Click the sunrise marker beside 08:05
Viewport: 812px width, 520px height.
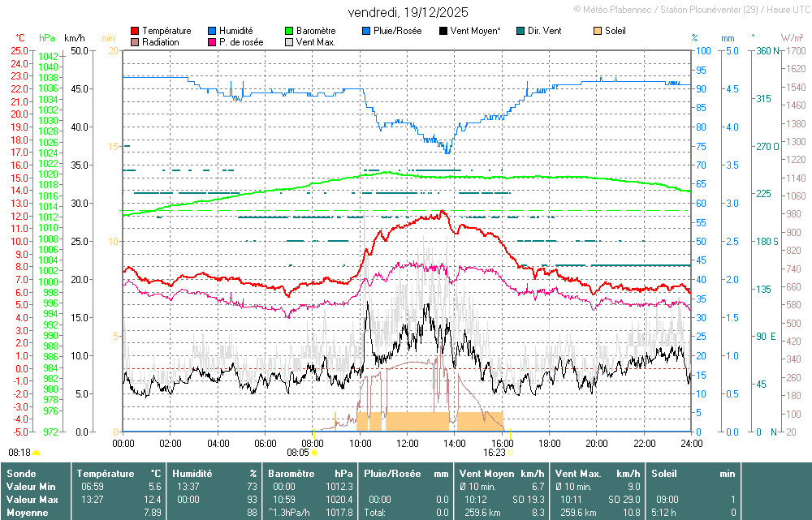[313, 453]
